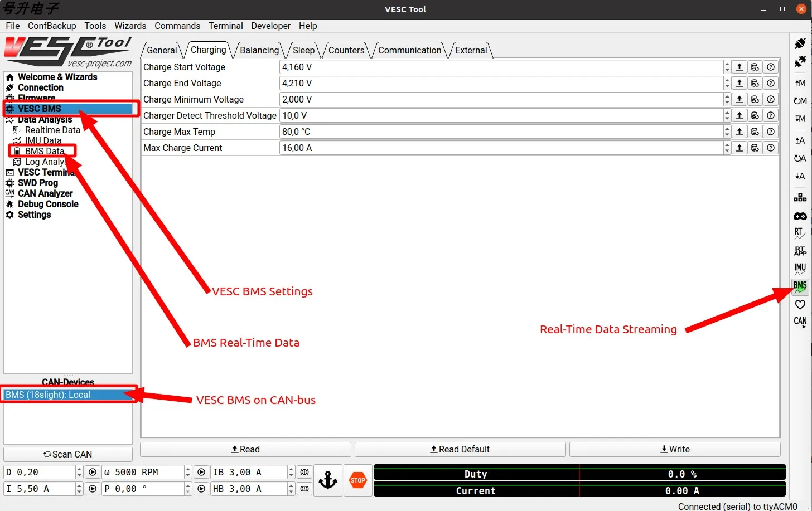This screenshot has height=511, width=812.
Task: Toggle RT APP data streaming icon
Action: tap(800, 251)
